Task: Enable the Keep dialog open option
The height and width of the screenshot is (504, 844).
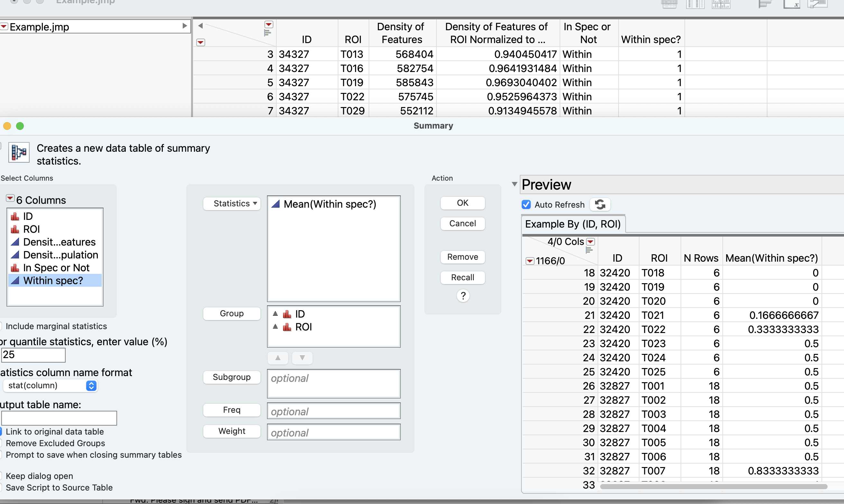Action: pos(2,475)
